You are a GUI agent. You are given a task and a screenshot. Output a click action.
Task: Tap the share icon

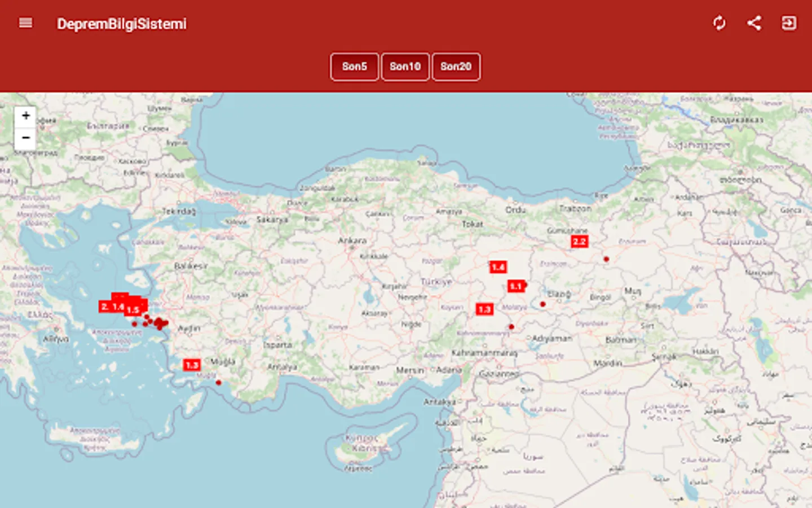click(754, 23)
